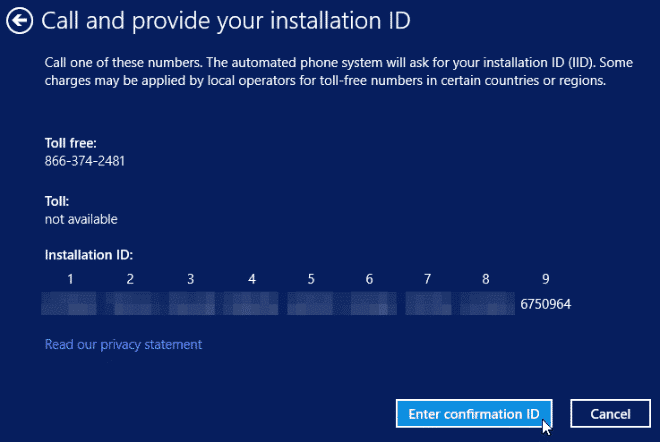This screenshot has height=442, width=660.
Task: Select the blurred ID block under column 6
Action: tap(369, 303)
